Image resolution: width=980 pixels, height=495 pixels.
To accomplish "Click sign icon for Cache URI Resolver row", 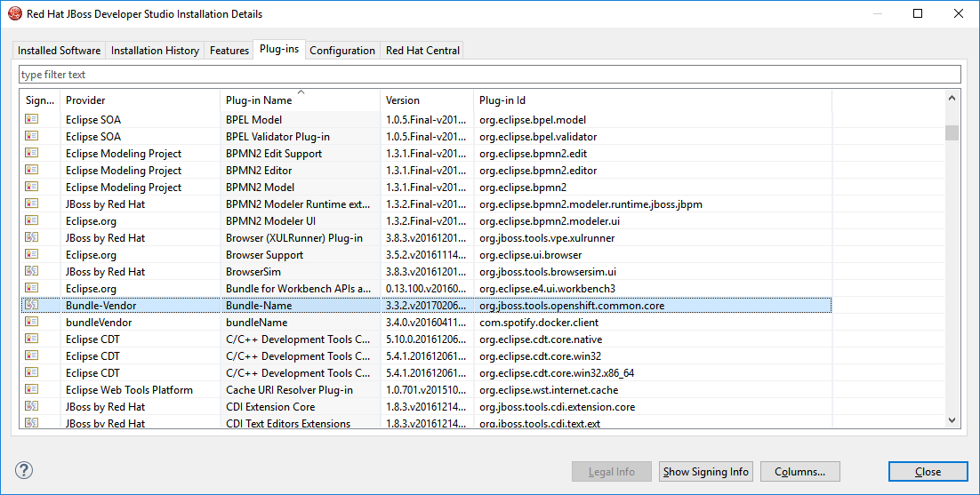I will 32,390.
